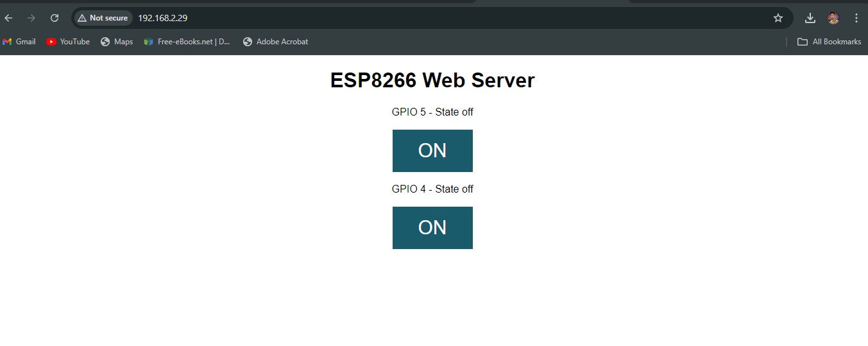Viewport: 868px width, 346px height.
Task: Click the GPIO 5 state text
Action: tap(432, 112)
